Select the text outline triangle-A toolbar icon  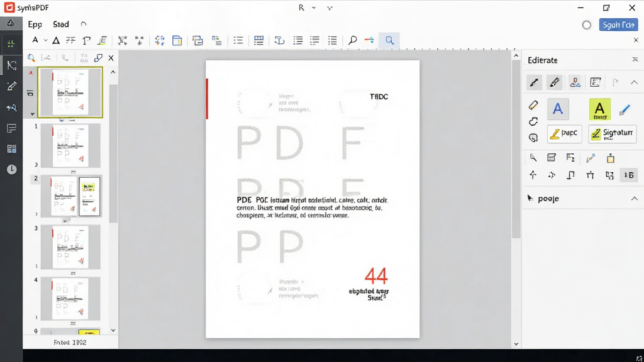click(56, 40)
